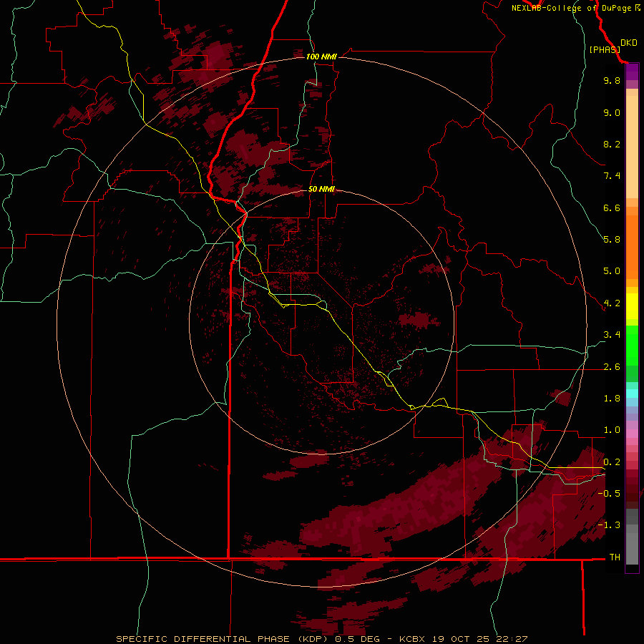Click the 1.8 value on color scale
This screenshot has height=644, width=644.
[612, 399]
